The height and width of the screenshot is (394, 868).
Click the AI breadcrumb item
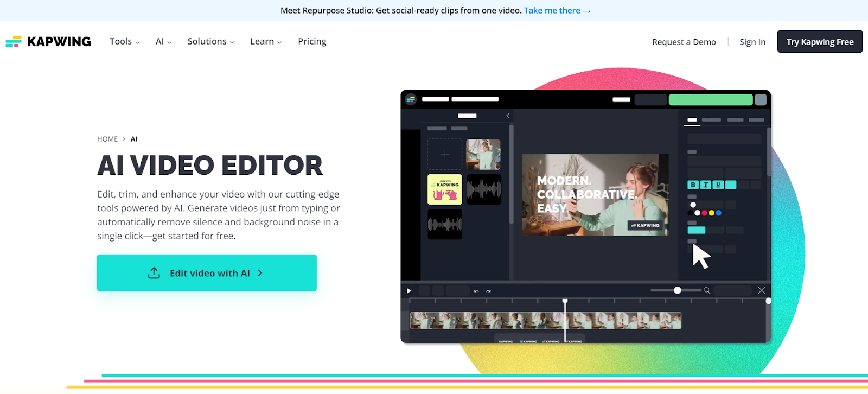(134, 139)
